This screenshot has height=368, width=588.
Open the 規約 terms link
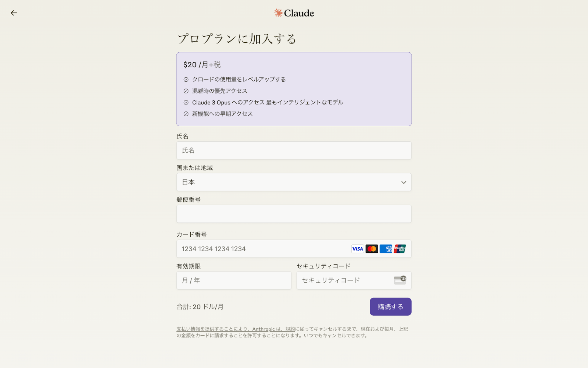[290, 329]
